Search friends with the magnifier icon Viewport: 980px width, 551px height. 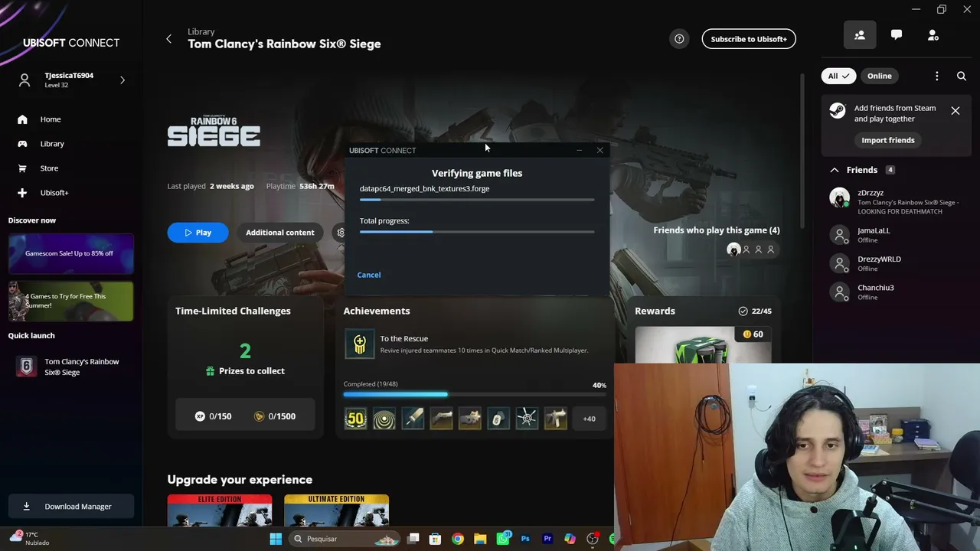click(962, 76)
